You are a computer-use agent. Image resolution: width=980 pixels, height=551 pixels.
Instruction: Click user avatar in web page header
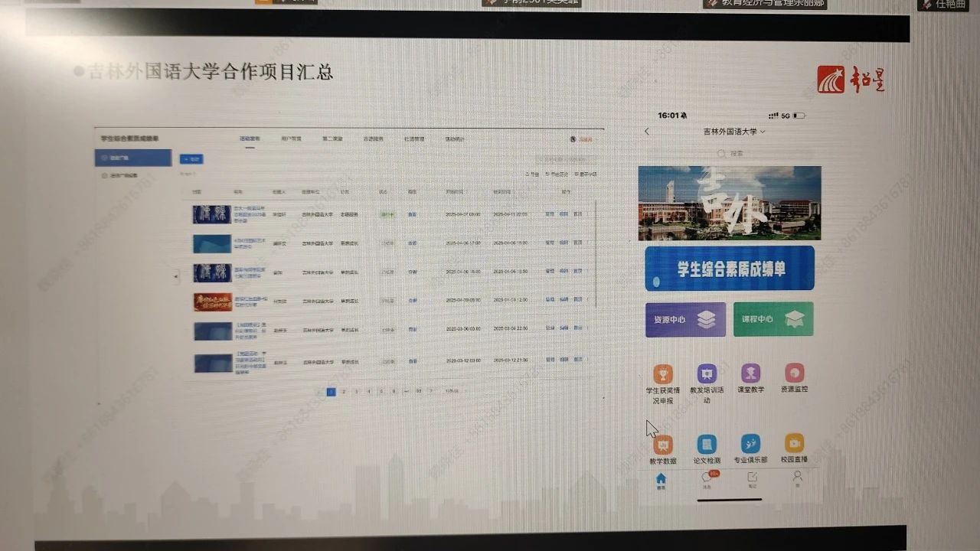point(573,139)
